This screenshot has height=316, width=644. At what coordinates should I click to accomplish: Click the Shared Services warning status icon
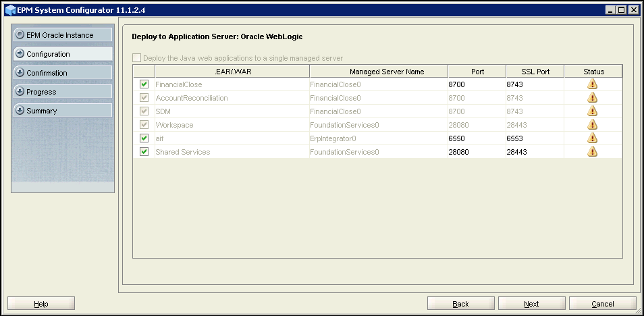[x=593, y=152]
